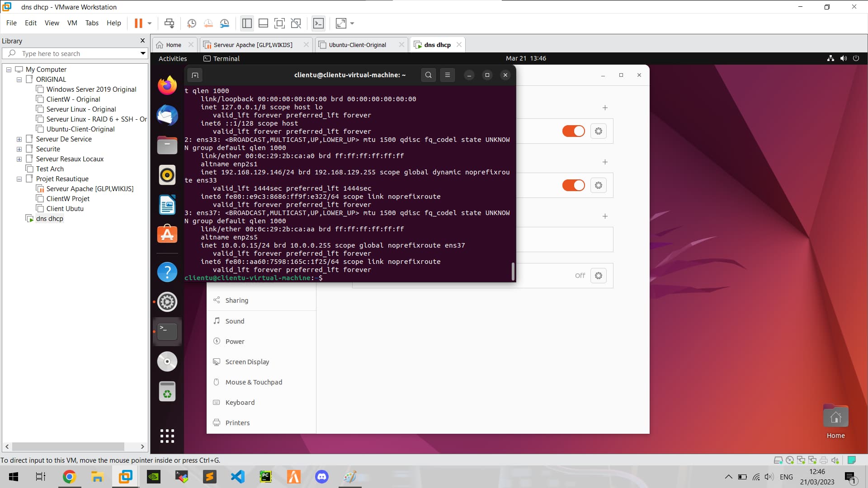Open the clock showing Mar 21 13:46
868x488 pixels.
(x=526, y=58)
